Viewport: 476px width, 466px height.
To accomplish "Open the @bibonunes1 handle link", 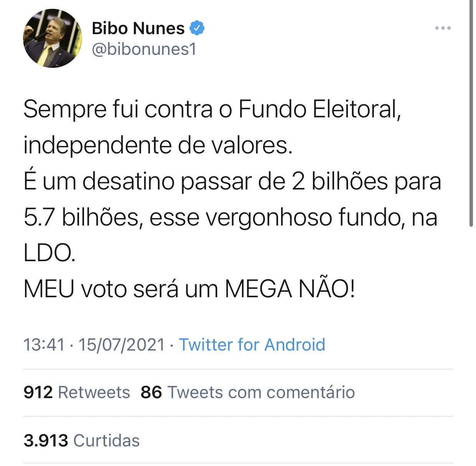I will [144, 49].
